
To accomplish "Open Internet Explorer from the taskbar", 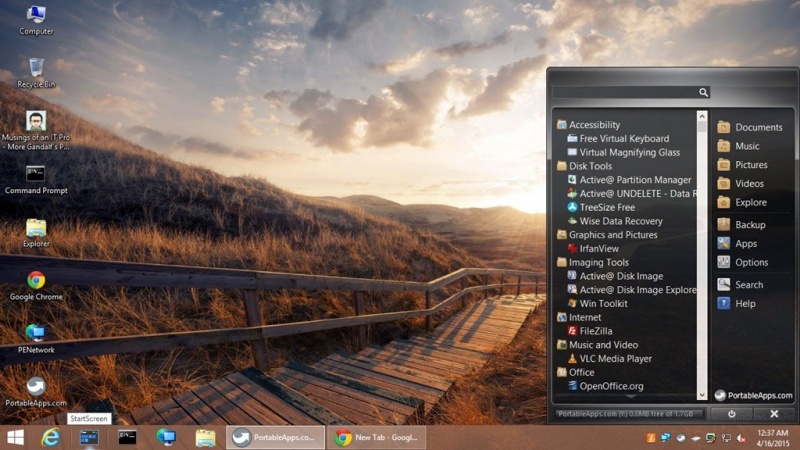I will [52, 437].
